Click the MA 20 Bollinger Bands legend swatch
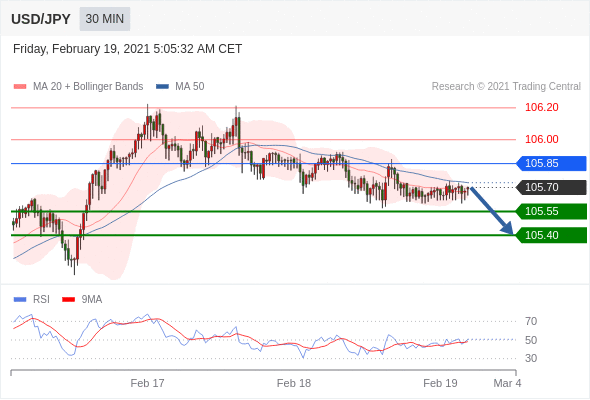 20,87
